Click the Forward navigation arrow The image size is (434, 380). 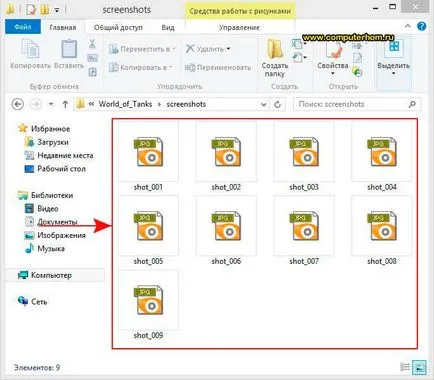pos(36,104)
